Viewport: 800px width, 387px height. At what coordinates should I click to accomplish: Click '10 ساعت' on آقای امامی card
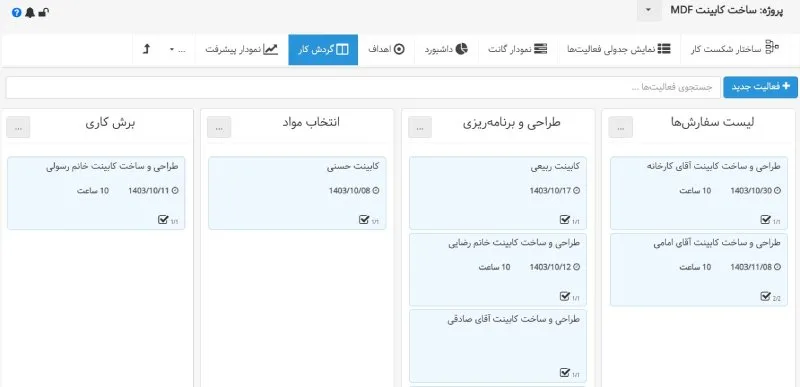pos(695,267)
